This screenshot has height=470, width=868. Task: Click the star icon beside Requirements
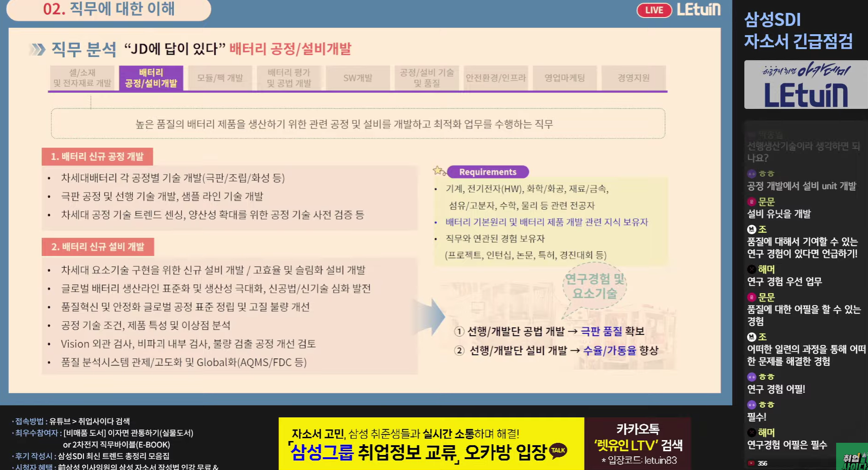click(x=438, y=170)
